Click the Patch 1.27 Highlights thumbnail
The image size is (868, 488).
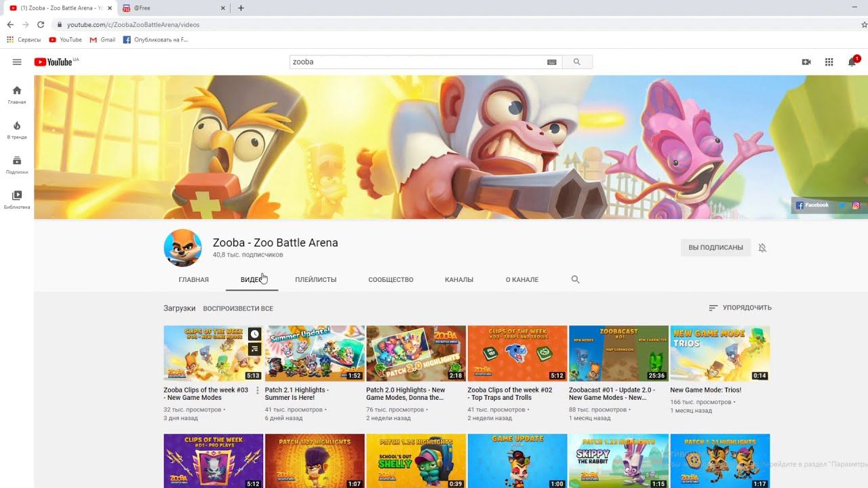(x=315, y=461)
